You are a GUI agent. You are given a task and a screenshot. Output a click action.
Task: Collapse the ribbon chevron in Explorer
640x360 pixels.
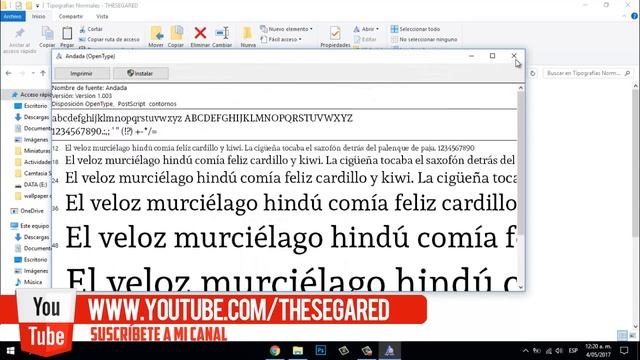624,16
